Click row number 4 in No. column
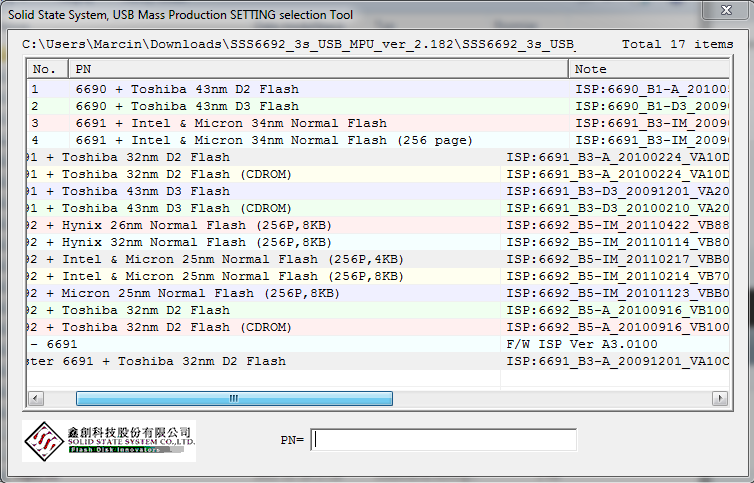This screenshot has width=754, height=483. (x=35, y=140)
